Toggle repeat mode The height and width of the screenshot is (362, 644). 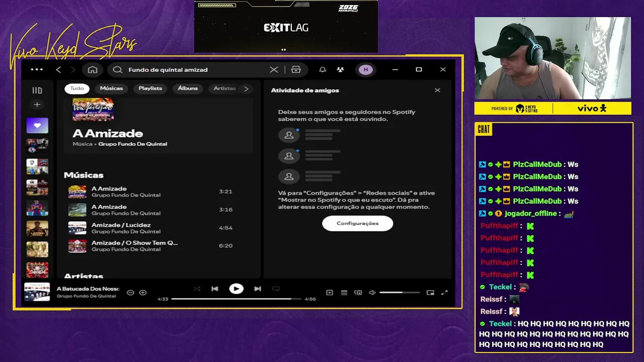[x=276, y=289]
